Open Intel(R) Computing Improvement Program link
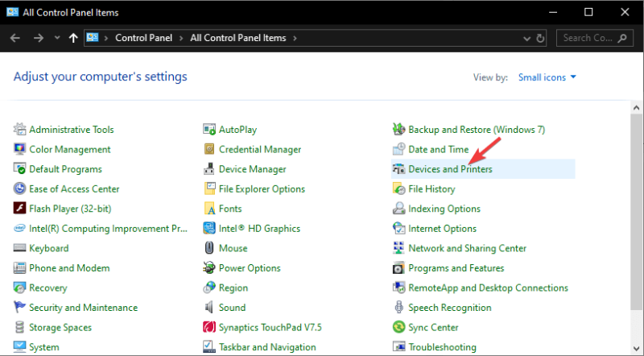 (108, 229)
